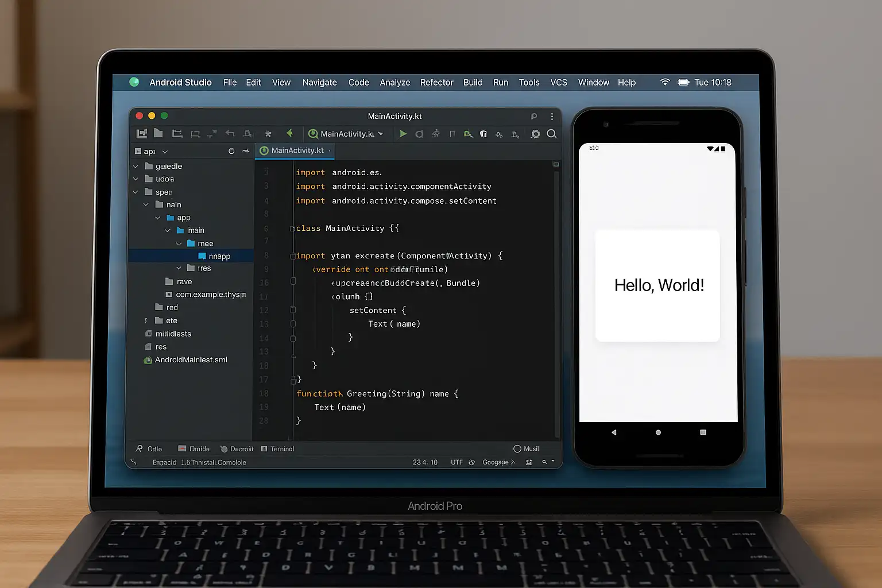Click the Wi-Fi icon in the menu bar
This screenshot has height=588, width=882.
click(665, 82)
